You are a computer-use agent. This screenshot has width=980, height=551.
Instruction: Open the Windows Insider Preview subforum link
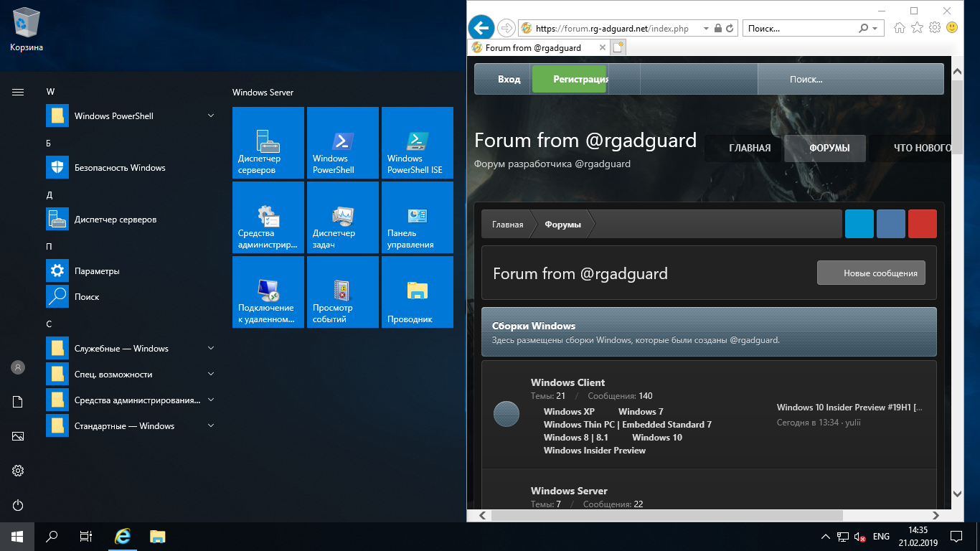point(595,451)
